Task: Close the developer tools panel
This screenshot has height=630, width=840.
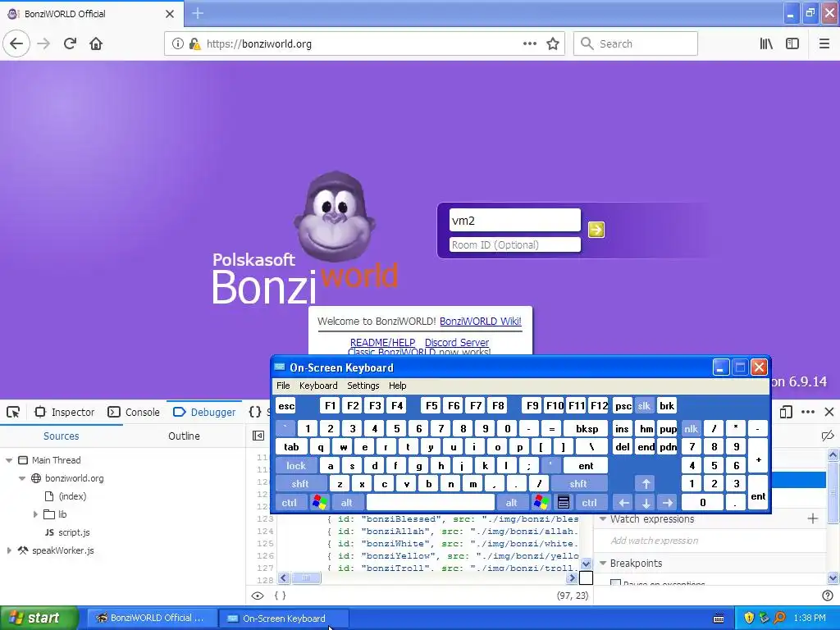Action: point(829,412)
